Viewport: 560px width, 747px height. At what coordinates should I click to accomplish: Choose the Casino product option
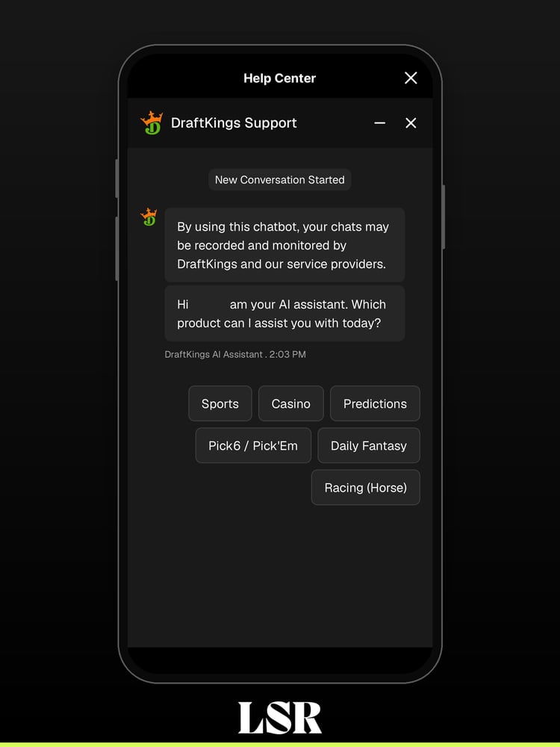point(291,403)
